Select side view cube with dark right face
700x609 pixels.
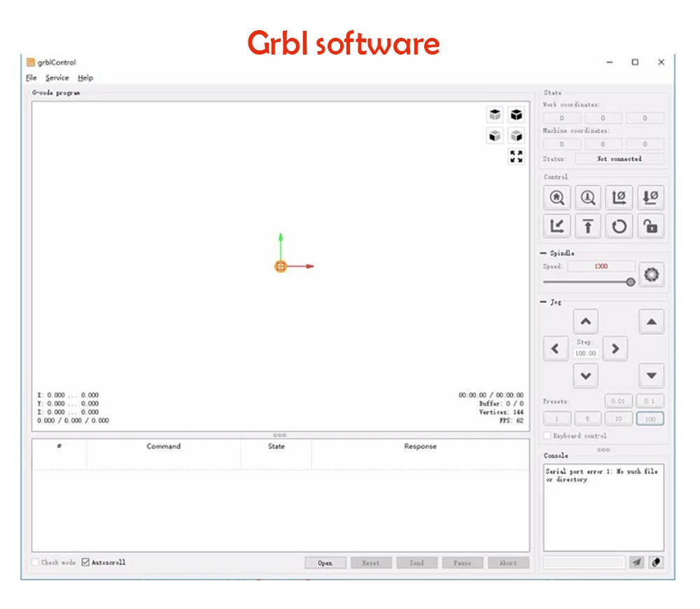(x=517, y=136)
